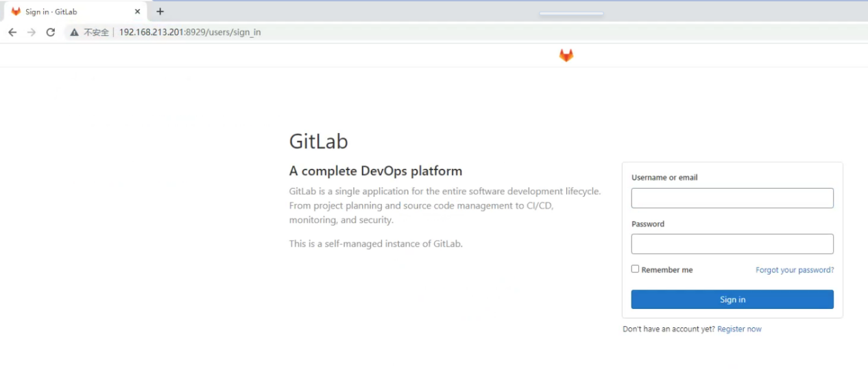Screen dimensions: 868x372
Task: Click the browser Back arrow button
Action: click(x=12, y=32)
